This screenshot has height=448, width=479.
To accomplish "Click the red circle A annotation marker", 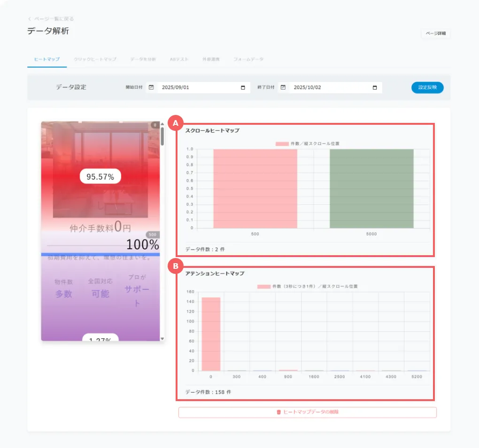I will [175, 123].
